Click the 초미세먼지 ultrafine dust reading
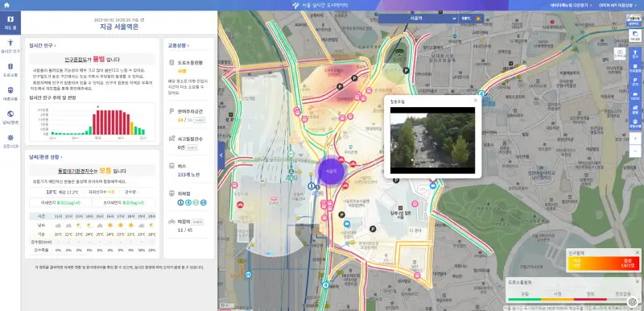This screenshot has height=311, width=644. [125, 202]
